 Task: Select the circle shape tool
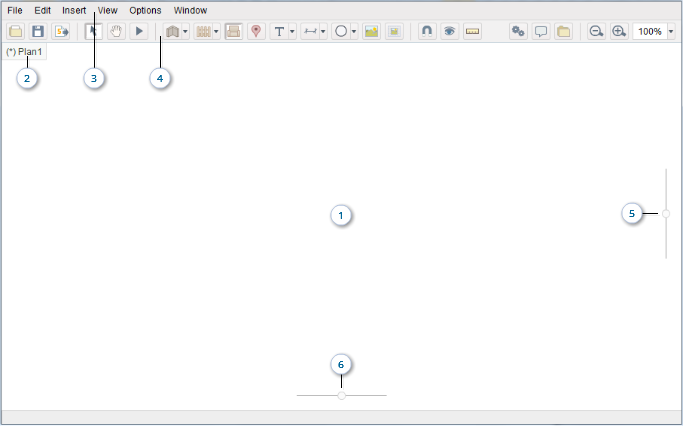(341, 31)
